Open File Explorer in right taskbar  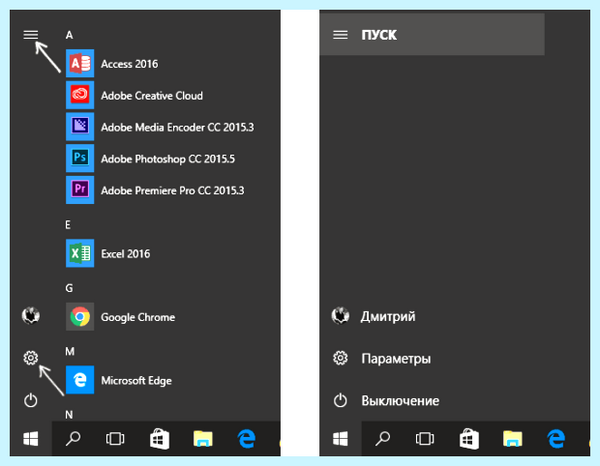pos(512,438)
